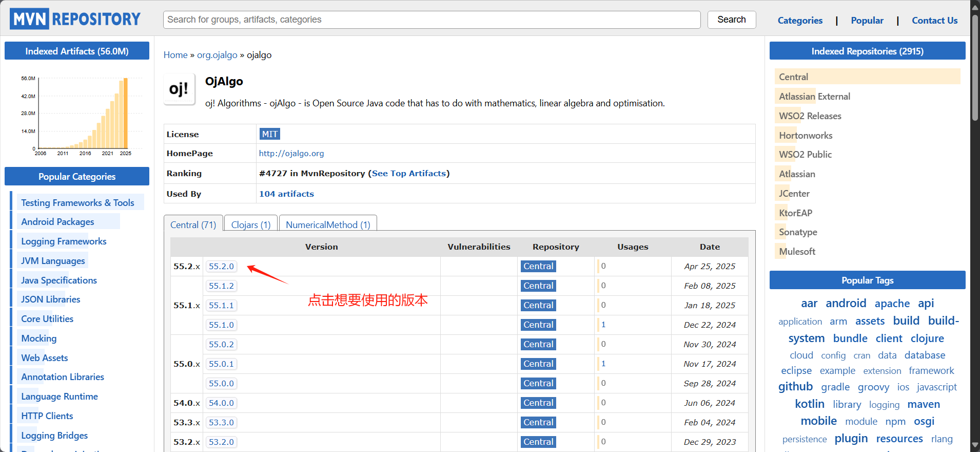Click the scrollbar down arrow
Image resolution: width=980 pixels, height=452 pixels.
point(975,445)
